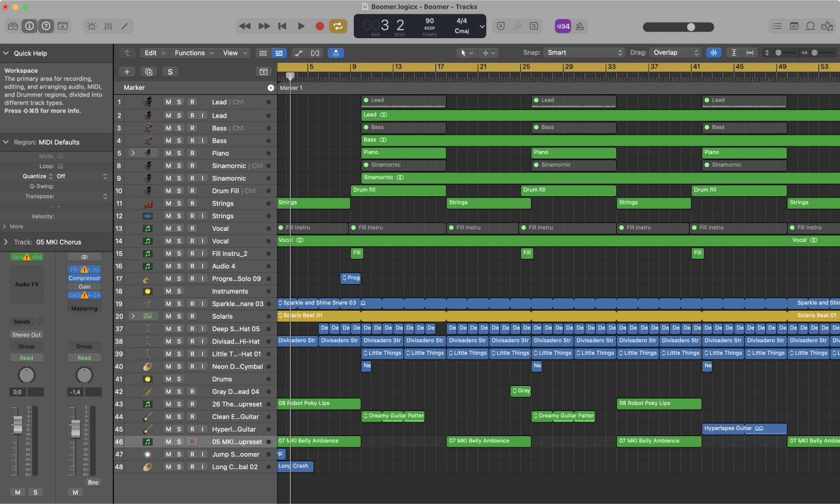
Task: Toggle the purple 1234 count-in button
Action: [x=563, y=26]
